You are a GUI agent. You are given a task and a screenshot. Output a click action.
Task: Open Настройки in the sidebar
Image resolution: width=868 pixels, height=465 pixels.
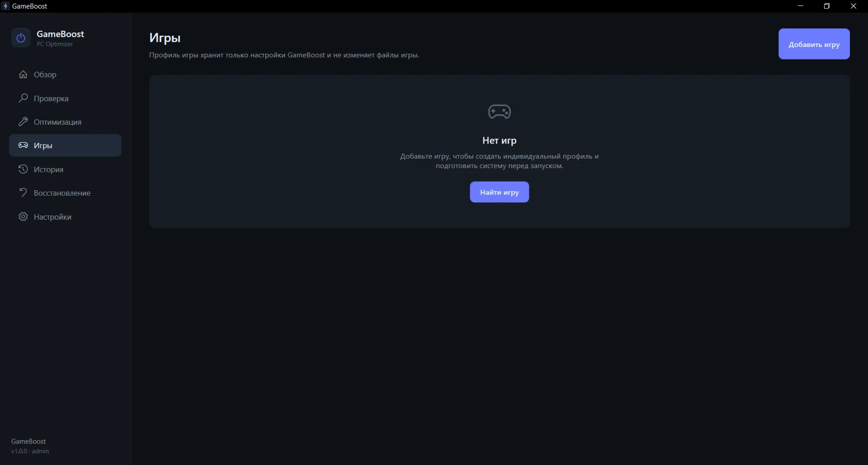[65, 216]
